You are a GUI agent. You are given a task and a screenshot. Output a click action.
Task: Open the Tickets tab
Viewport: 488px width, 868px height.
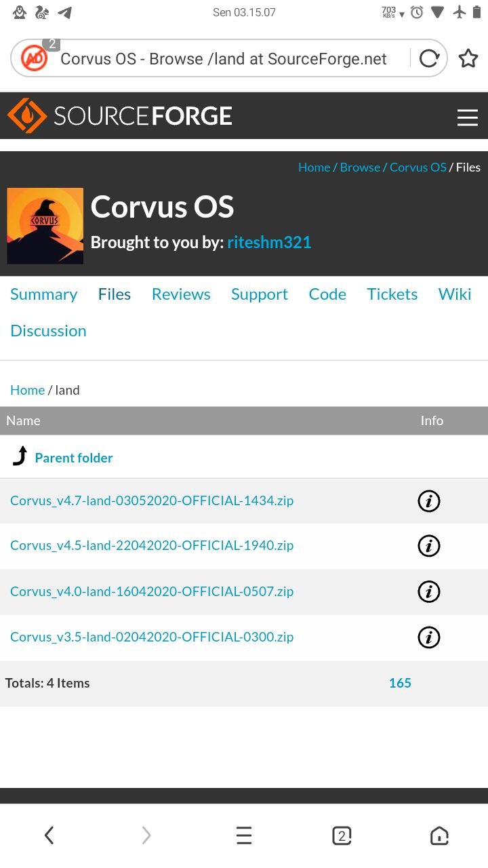(x=392, y=294)
